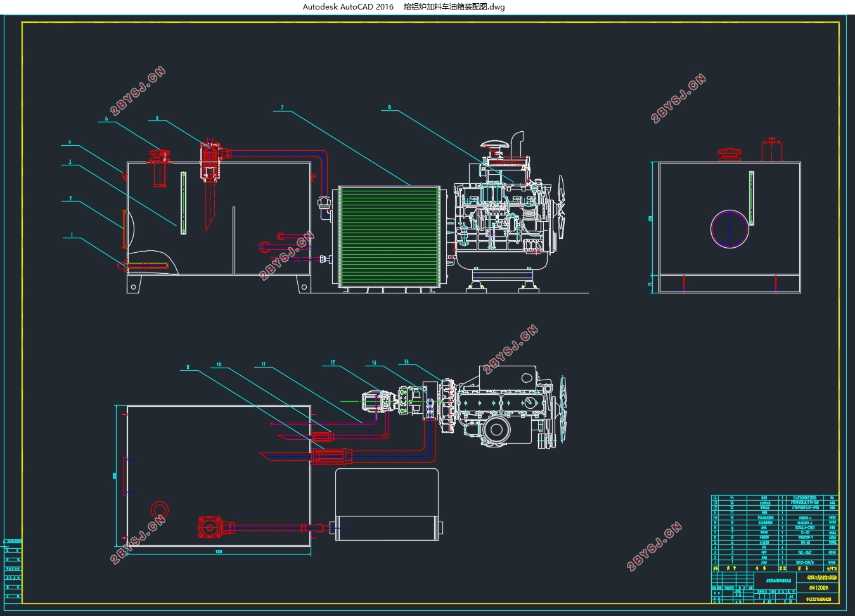Click the top row numbered 14 in parts list

click(x=775, y=498)
